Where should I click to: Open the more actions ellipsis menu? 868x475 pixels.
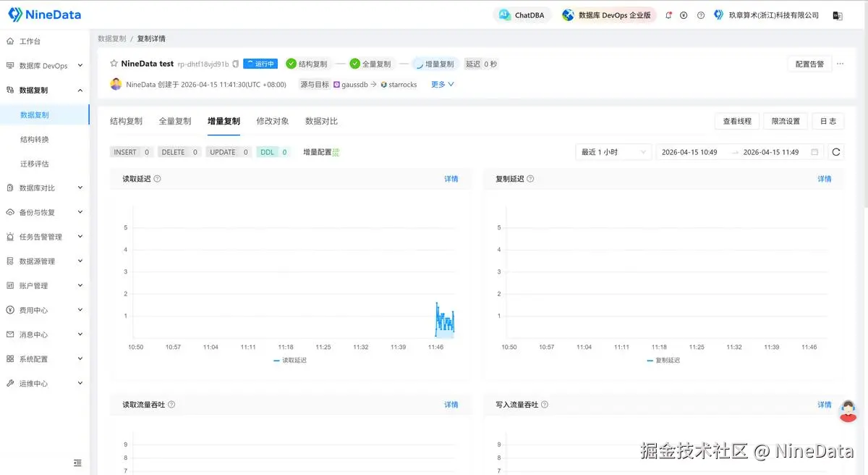(x=840, y=64)
